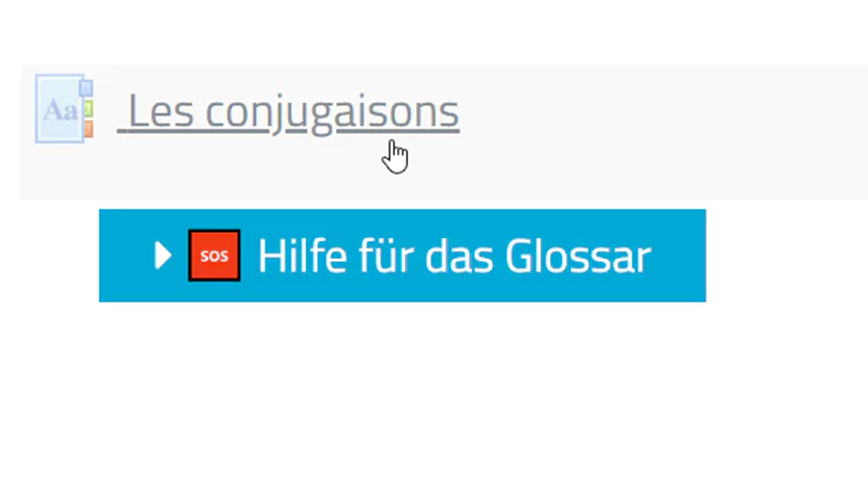Click the glossary activity icon beside Les conjugaisons
This screenshot has width=868, height=488.
coord(64,108)
